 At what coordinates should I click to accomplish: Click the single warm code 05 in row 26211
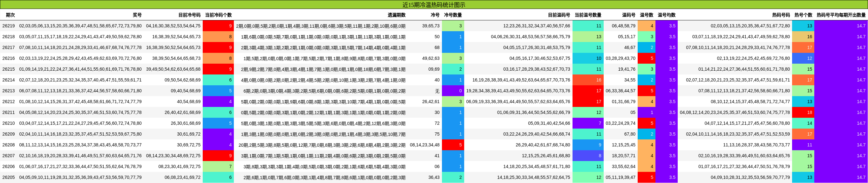pos(633,112)
